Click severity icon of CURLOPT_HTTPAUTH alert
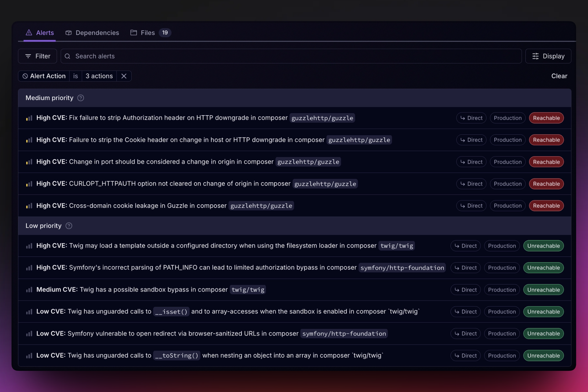Screen dimensions: 588x392 tap(29, 184)
